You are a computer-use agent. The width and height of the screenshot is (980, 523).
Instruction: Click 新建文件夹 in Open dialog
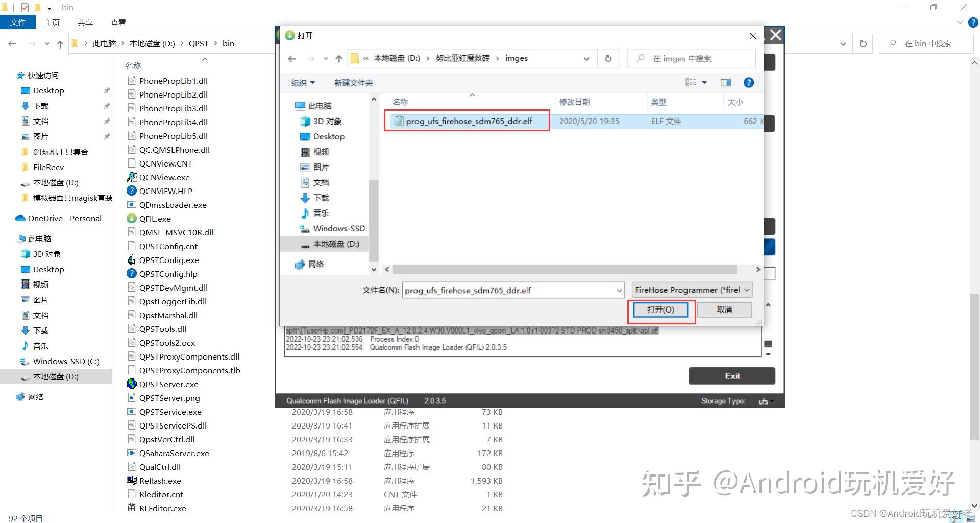[x=353, y=83]
